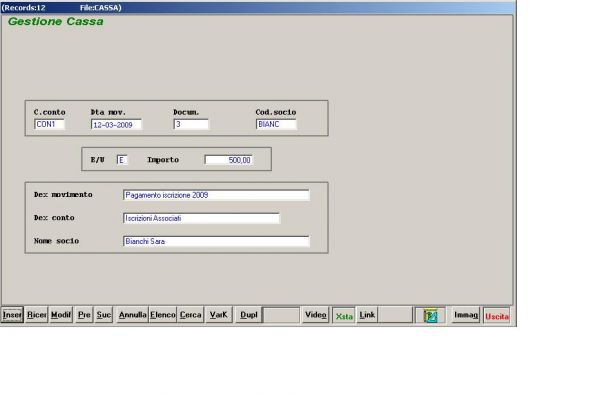Click the VarK button

click(x=218, y=315)
